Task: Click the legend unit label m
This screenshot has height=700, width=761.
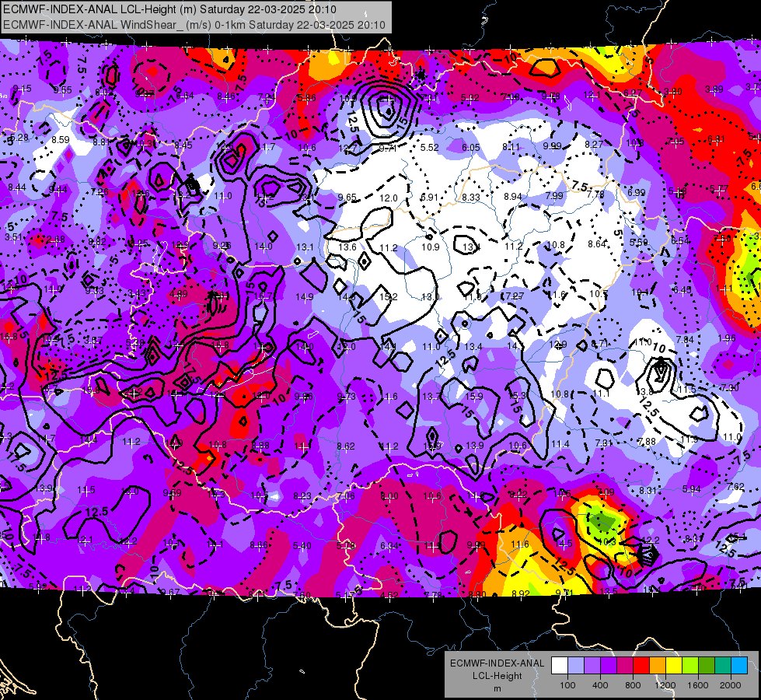Action: coord(497,688)
